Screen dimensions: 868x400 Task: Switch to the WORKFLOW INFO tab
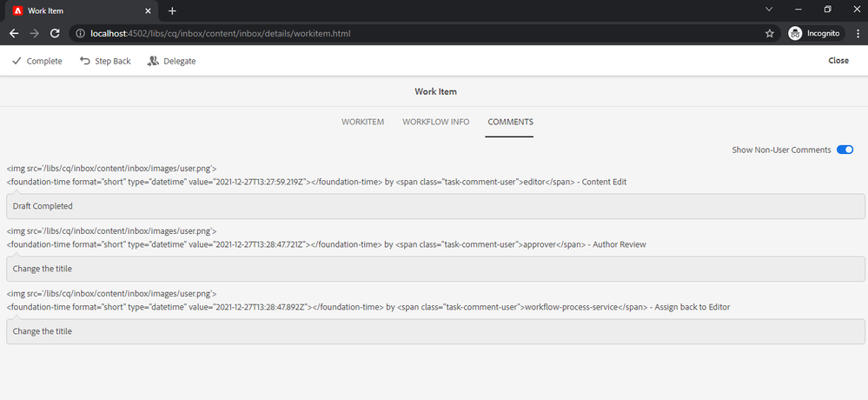(x=435, y=122)
